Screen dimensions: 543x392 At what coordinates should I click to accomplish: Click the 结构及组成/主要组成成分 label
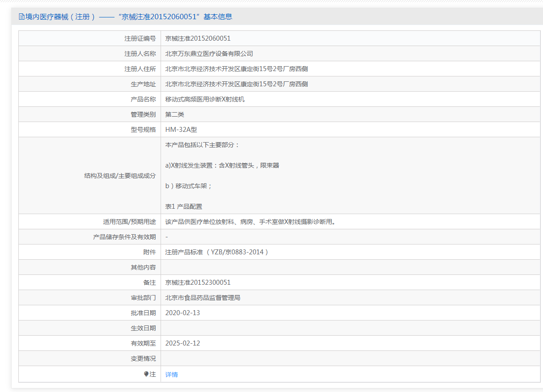point(120,176)
